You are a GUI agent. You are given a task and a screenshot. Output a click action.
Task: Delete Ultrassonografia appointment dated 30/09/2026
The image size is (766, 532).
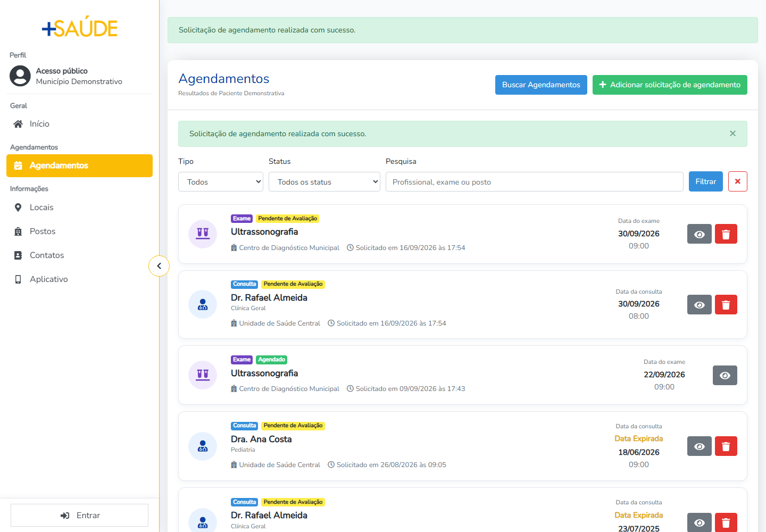726,234
